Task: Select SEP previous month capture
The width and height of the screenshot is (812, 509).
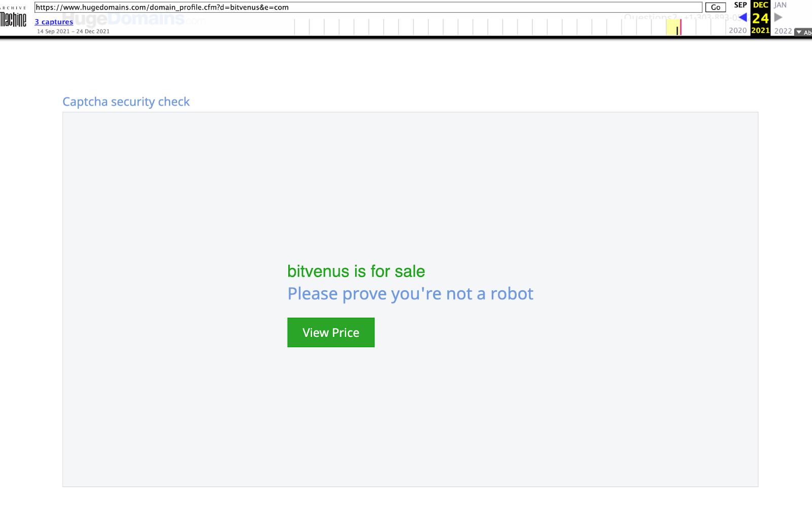Action: coord(740,5)
